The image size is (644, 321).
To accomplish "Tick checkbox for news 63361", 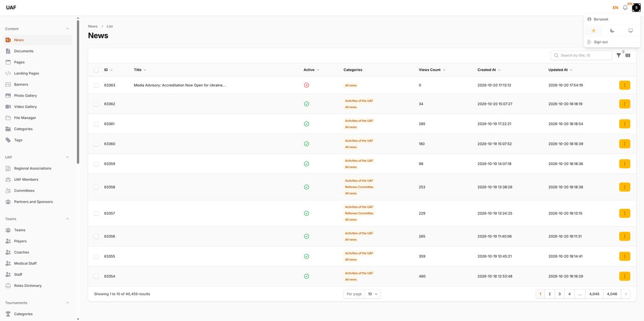I will coord(96,124).
